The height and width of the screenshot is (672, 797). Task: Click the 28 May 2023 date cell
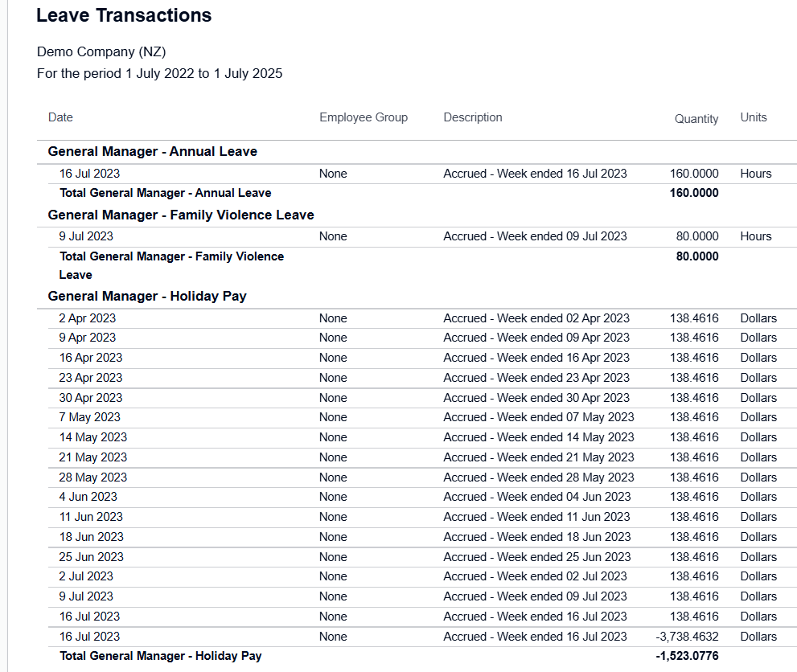[x=93, y=477]
